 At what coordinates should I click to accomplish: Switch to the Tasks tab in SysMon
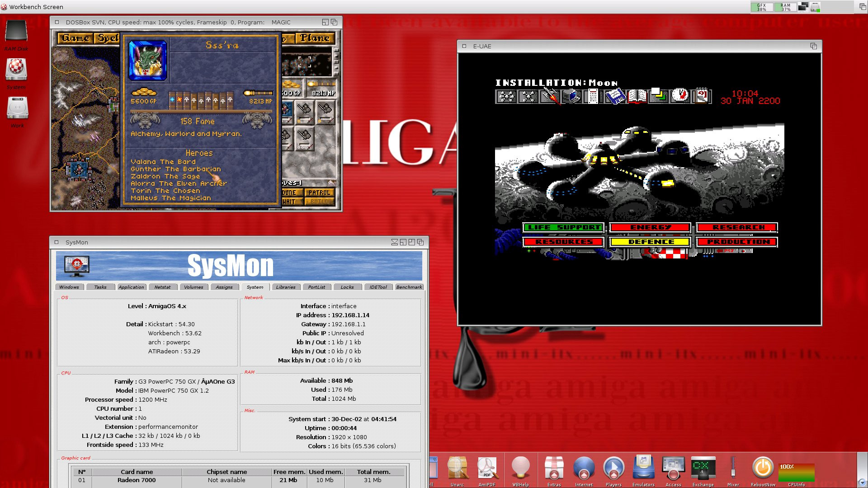(100, 287)
